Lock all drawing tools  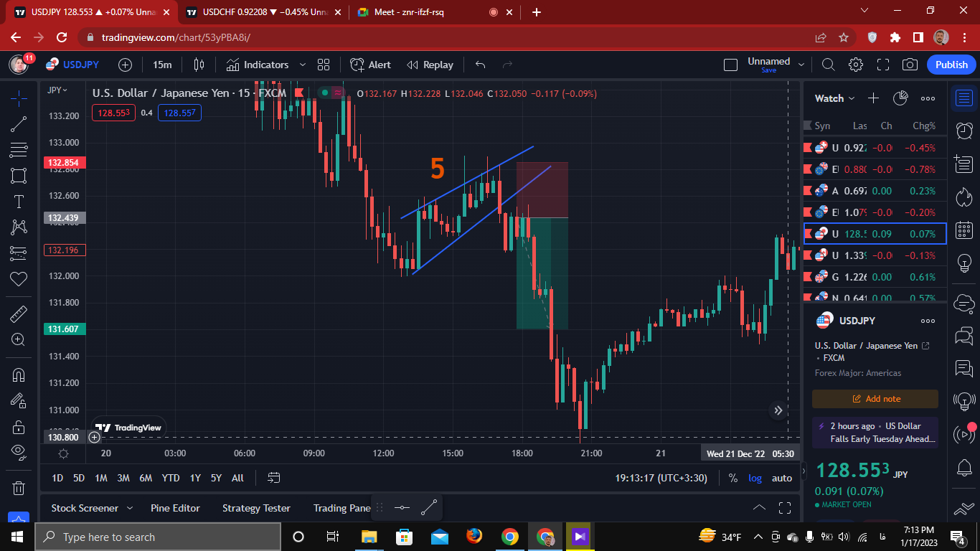(19, 426)
